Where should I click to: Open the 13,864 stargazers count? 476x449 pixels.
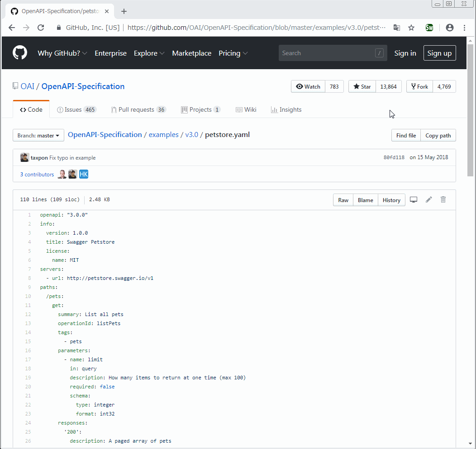389,86
